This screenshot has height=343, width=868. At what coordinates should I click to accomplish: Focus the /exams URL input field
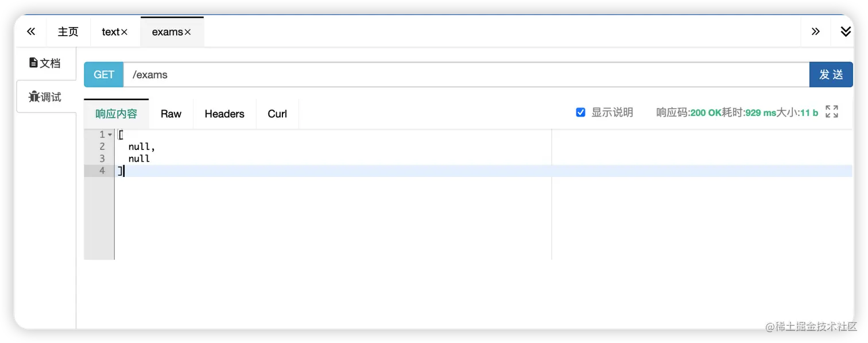tap(466, 75)
